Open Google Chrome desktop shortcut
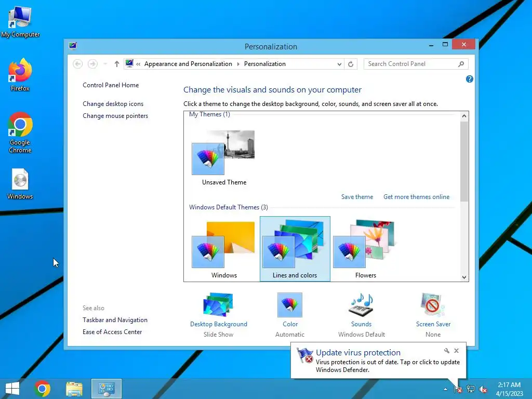Screen dimensions: 532x399 20,132
